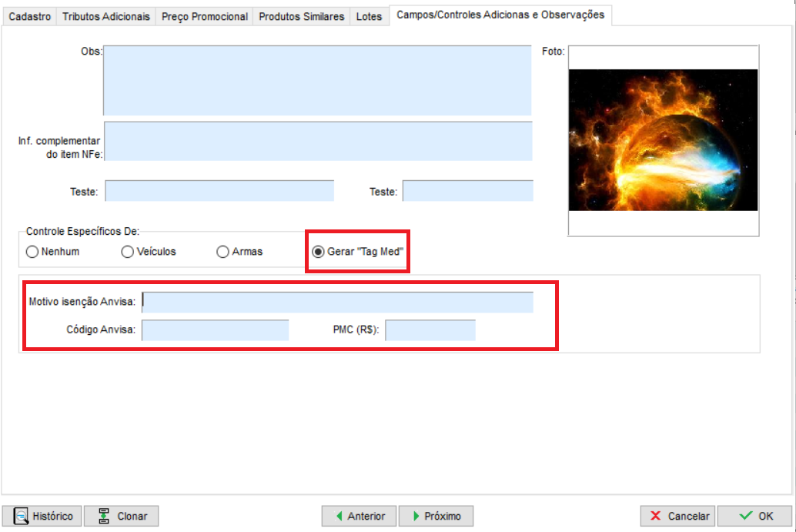Click the Clonar button icon

click(x=103, y=516)
